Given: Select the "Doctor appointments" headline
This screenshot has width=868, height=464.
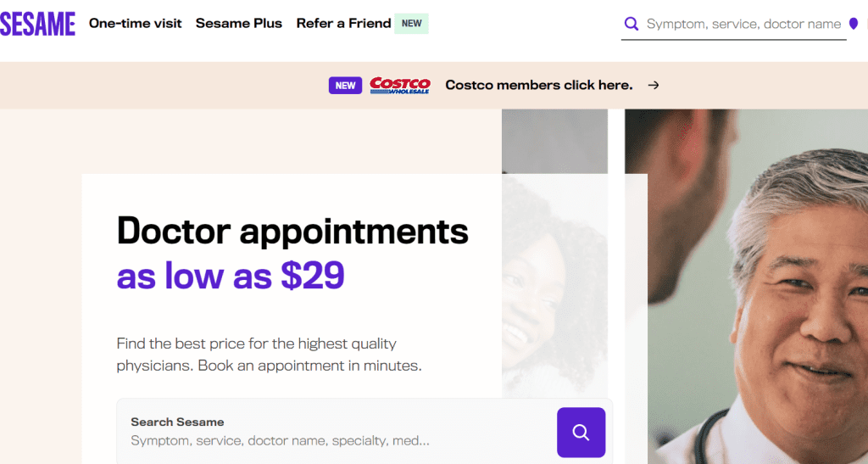Looking at the screenshot, I should [x=292, y=231].
